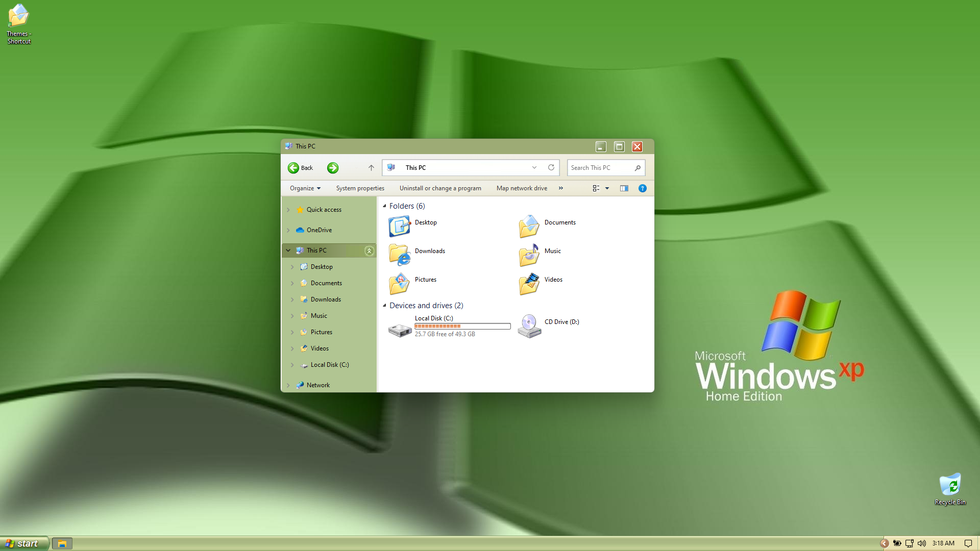The image size is (980, 551).
Task: Open the CD Drive (D:) icon
Action: pos(529,326)
